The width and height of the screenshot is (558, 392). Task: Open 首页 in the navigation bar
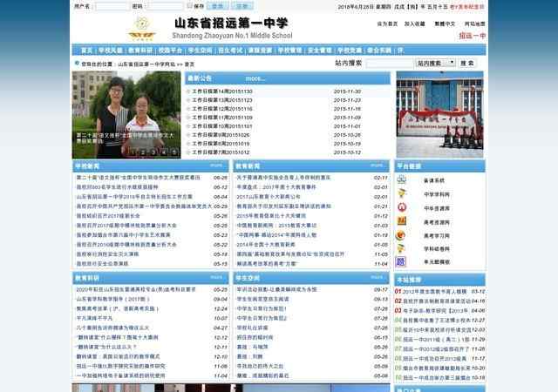[x=86, y=51]
